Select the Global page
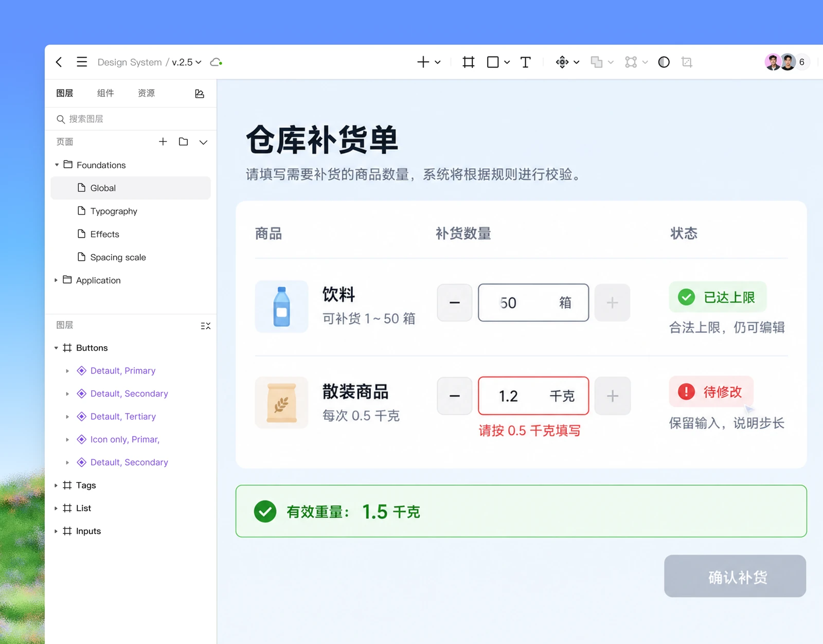The height and width of the screenshot is (644, 823). pyautogui.click(x=131, y=188)
